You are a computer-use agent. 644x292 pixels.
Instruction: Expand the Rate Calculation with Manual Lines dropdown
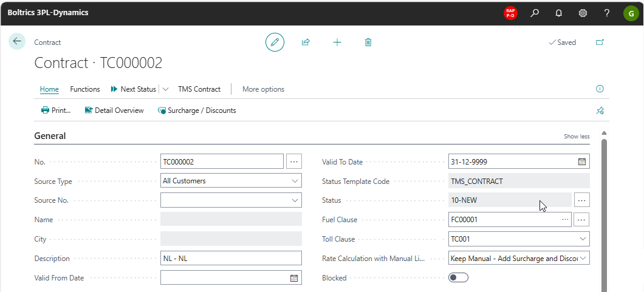(583, 259)
